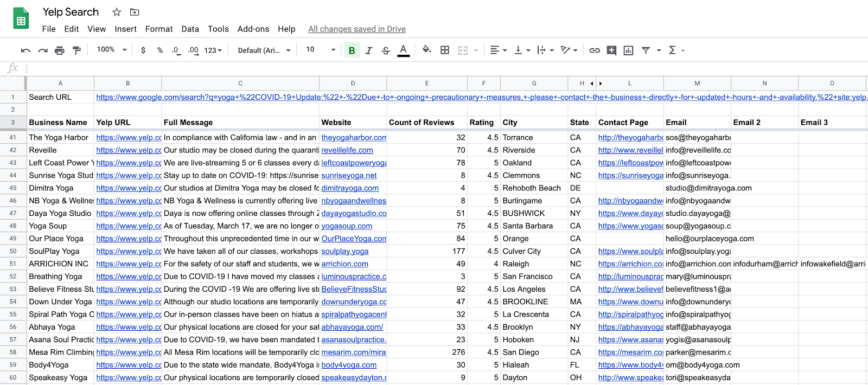Open the Google Sheets home logo
868x385 pixels.
[21, 18]
